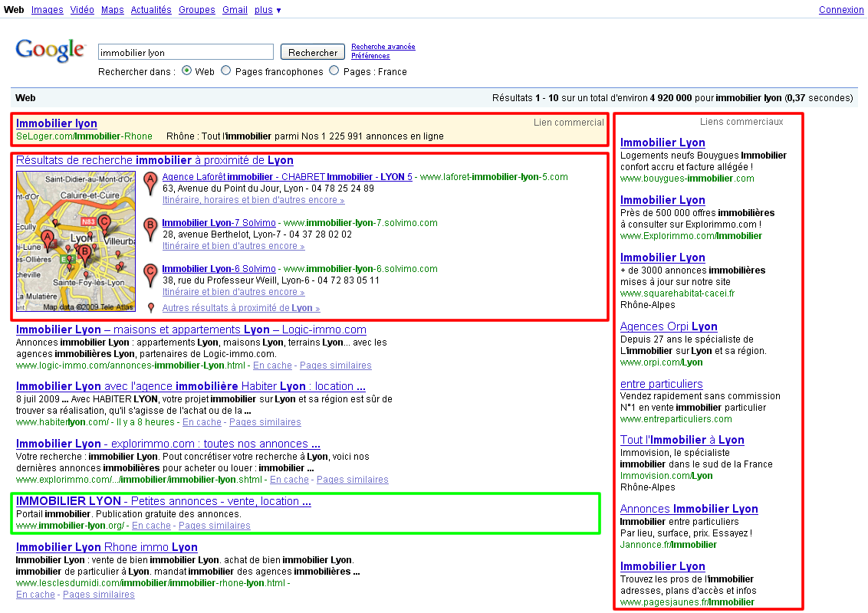868x613 pixels.
Task: Open IMMOBILIER LYON Petites annonces result
Action: coord(163,501)
